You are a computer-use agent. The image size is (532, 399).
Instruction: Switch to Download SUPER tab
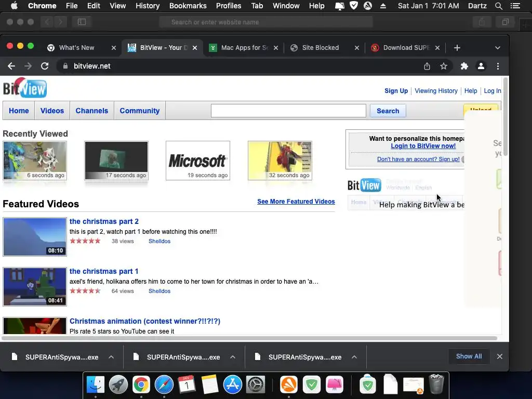(x=406, y=48)
